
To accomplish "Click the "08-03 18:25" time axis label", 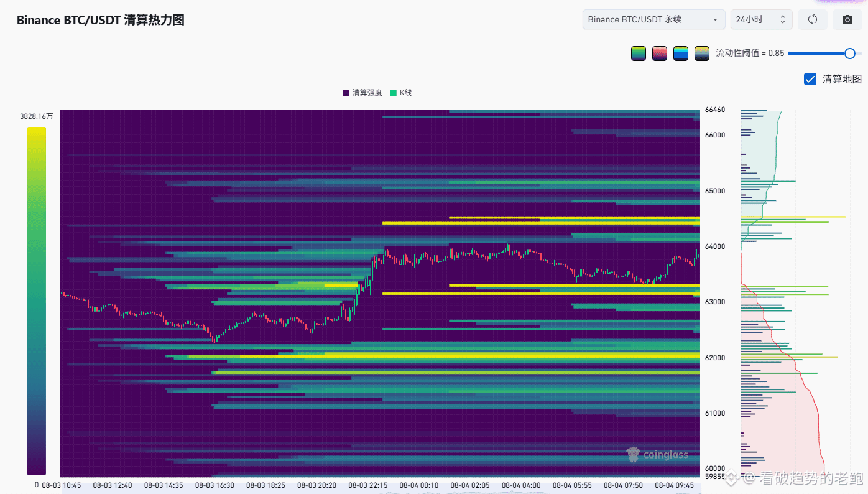I will 265,485.
